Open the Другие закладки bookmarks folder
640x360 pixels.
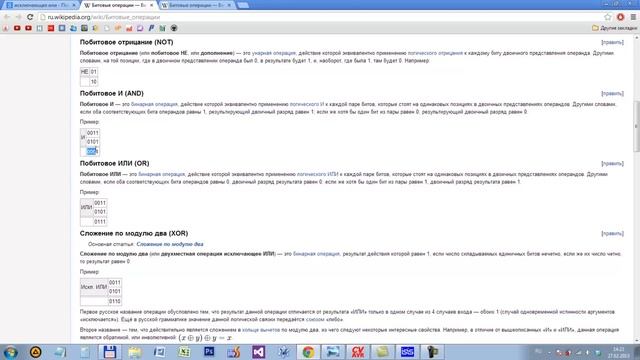click(x=614, y=28)
